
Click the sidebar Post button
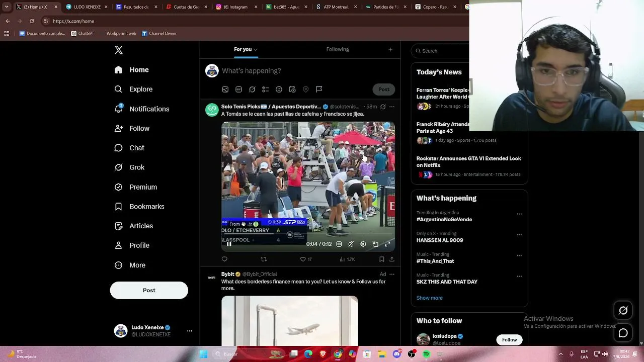[149, 290]
